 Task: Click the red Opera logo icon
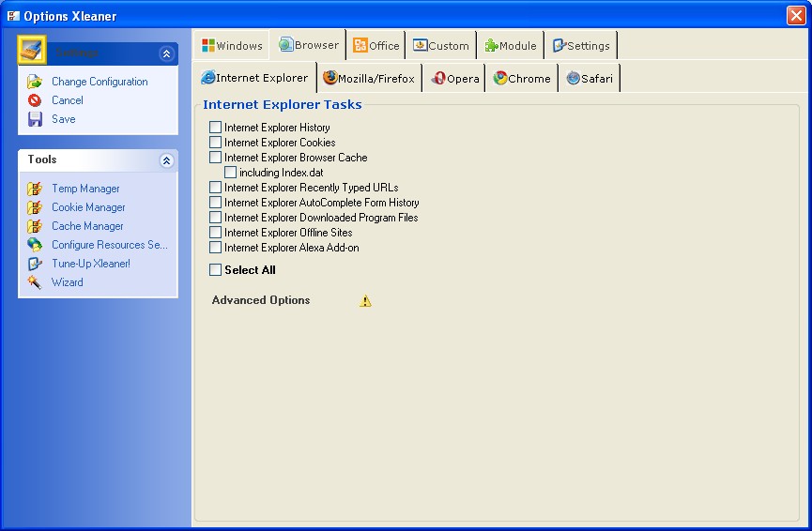coord(438,78)
